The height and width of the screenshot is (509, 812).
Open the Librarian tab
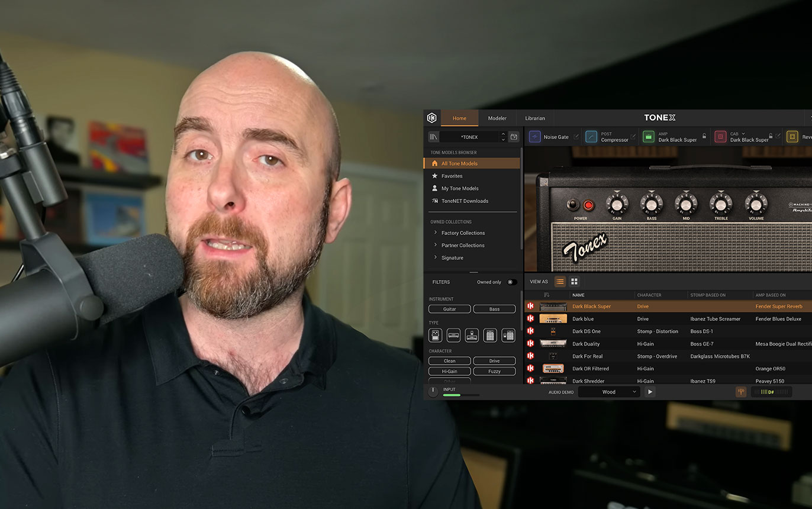tap(535, 118)
